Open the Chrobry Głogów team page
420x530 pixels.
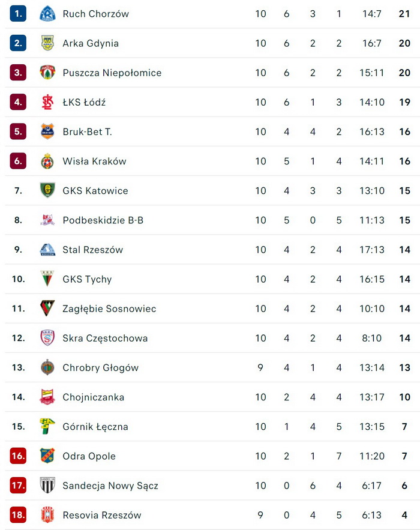pyautogui.click(x=100, y=367)
